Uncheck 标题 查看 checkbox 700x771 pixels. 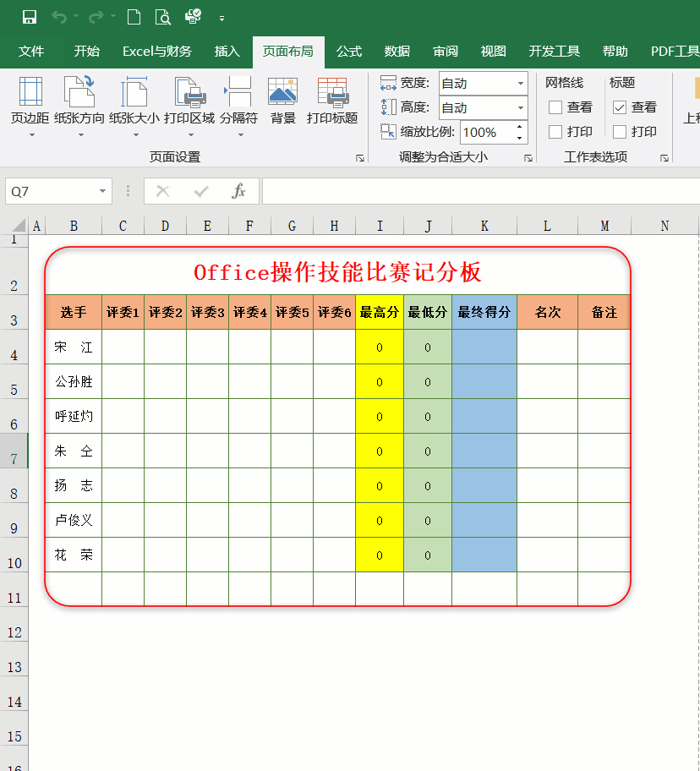click(x=620, y=107)
